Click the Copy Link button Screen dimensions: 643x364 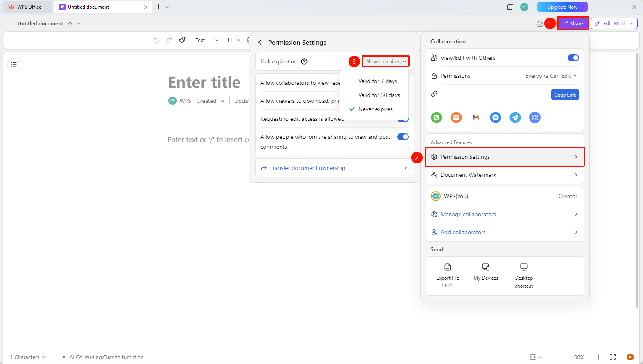tap(565, 95)
